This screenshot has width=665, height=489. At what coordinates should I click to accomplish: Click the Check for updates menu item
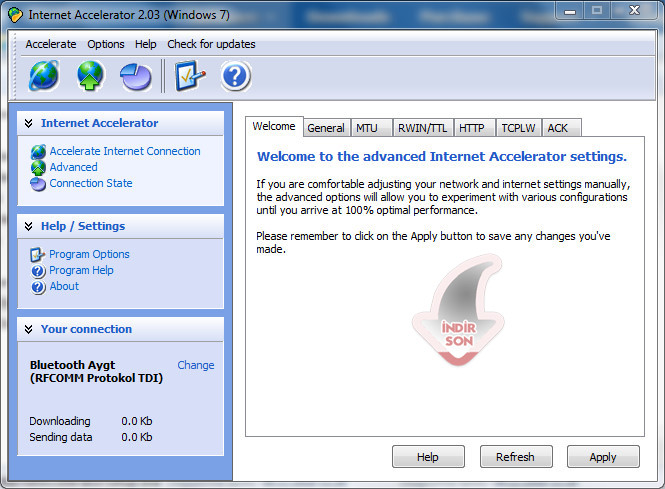coord(211,44)
